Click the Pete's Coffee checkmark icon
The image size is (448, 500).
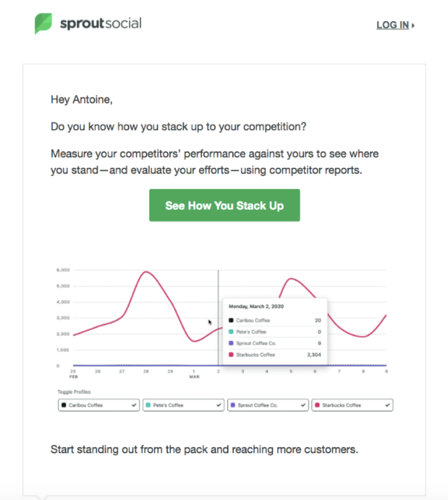[218, 405]
